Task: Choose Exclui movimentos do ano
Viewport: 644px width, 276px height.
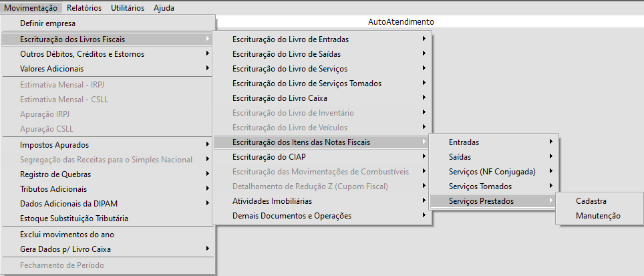Action: [62, 235]
